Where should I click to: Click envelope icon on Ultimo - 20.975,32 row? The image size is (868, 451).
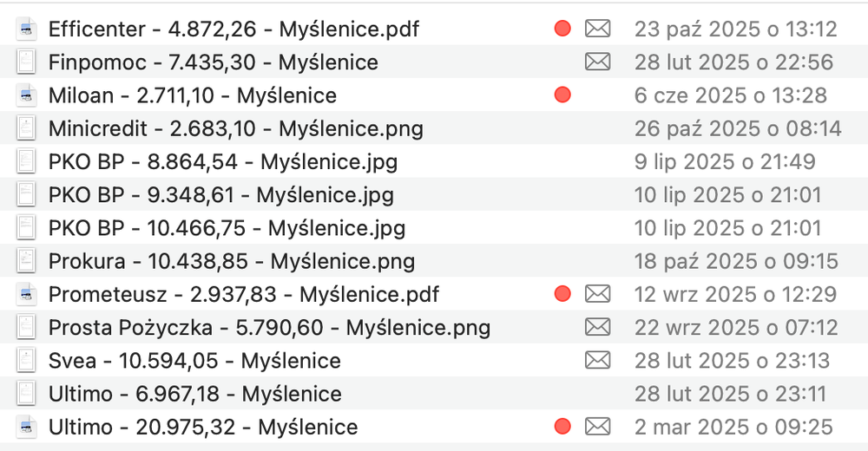[x=598, y=427]
